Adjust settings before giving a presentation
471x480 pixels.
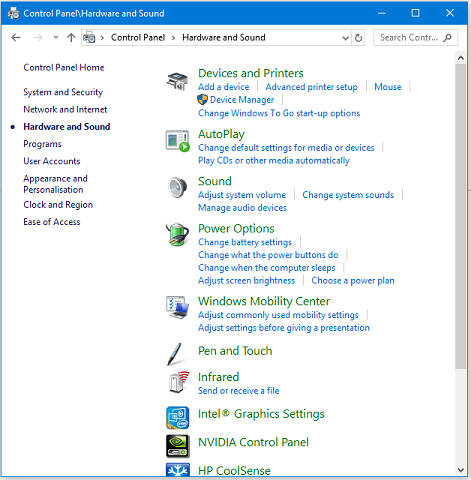click(284, 328)
